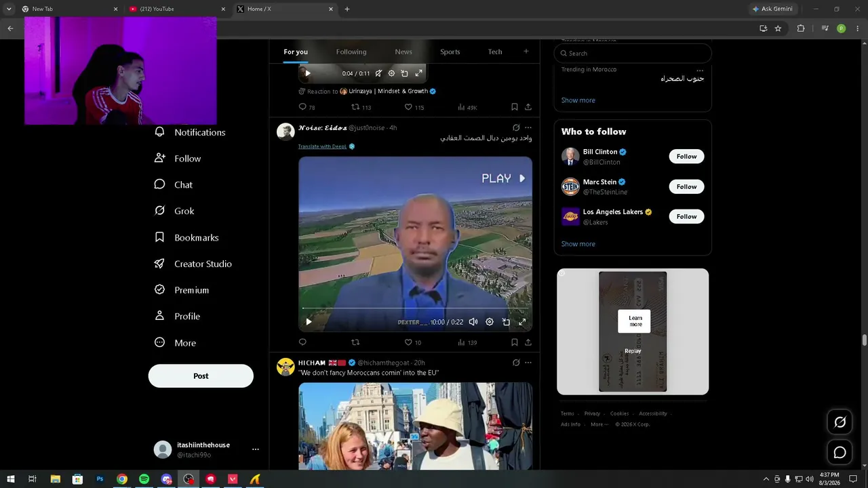Switch to the Sports tab

coord(450,52)
